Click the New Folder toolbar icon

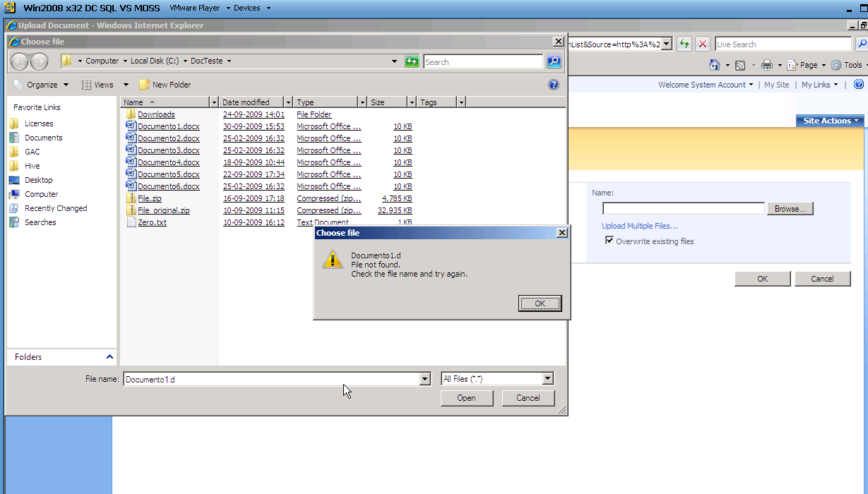144,85
